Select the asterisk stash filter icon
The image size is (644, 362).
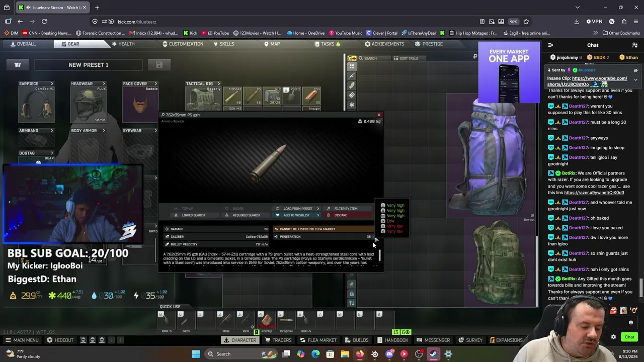352,105
